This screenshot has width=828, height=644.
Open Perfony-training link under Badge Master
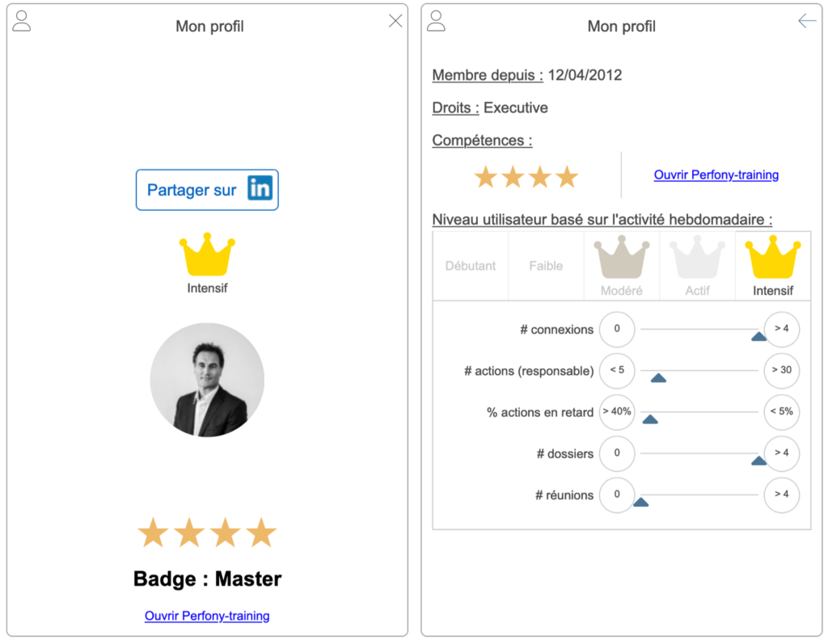[x=207, y=616]
